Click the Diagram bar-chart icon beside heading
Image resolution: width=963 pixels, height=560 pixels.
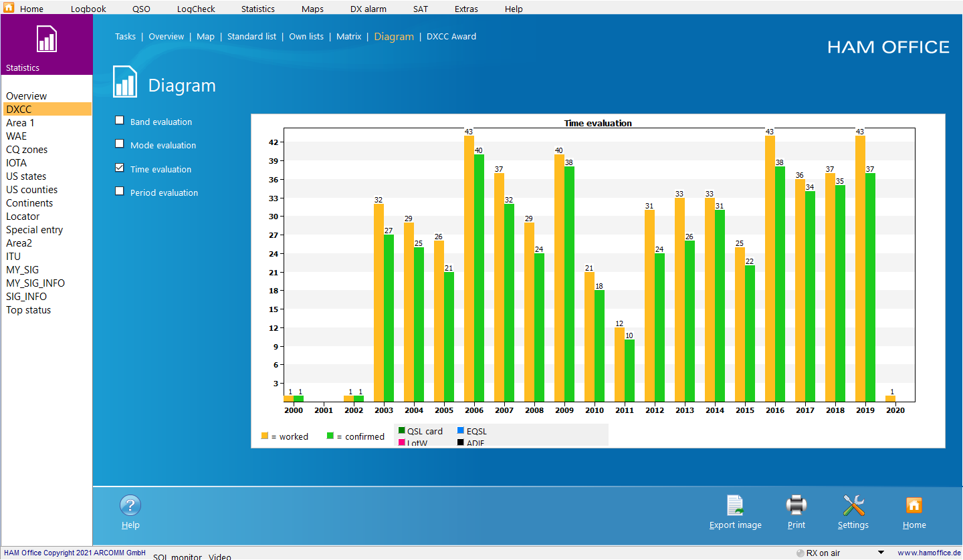tap(125, 82)
